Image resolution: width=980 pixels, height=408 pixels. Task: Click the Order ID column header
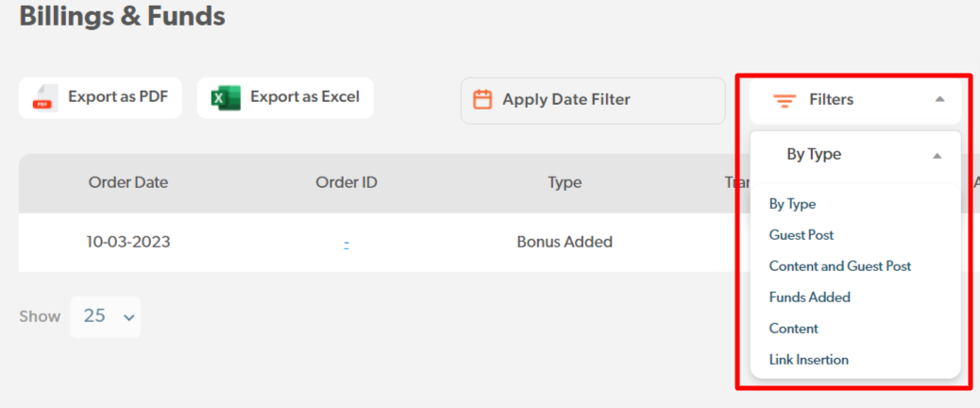[x=346, y=183]
